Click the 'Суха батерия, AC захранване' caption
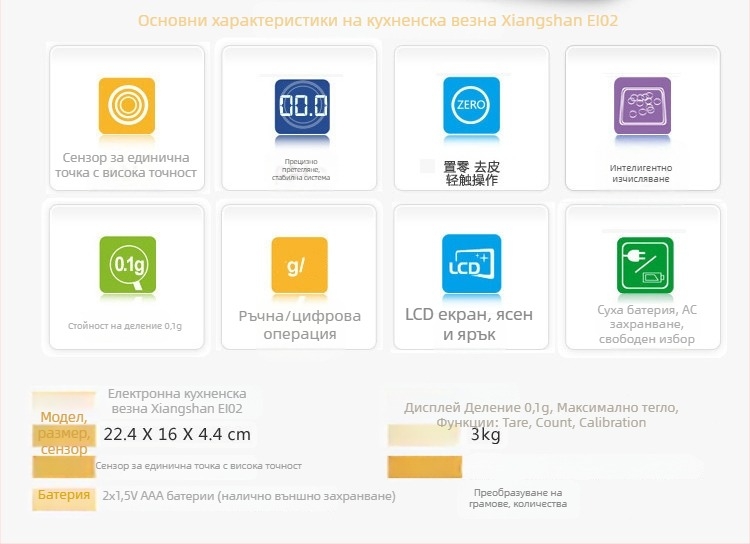 point(647,317)
